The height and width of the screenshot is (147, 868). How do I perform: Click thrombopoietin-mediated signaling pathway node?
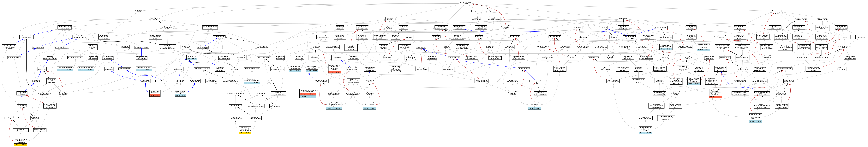(308, 93)
